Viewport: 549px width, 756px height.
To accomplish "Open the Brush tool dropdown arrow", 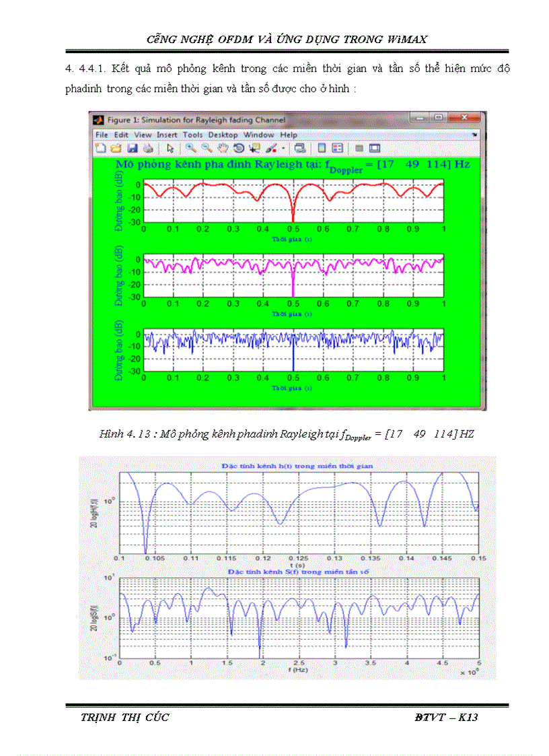I will pyautogui.click(x=283, y=149).
